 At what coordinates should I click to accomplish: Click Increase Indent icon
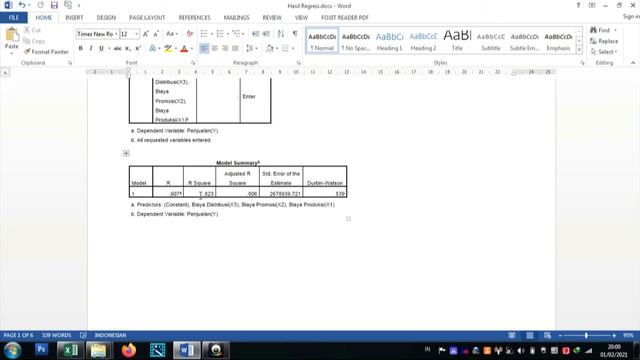click(266, 34)
